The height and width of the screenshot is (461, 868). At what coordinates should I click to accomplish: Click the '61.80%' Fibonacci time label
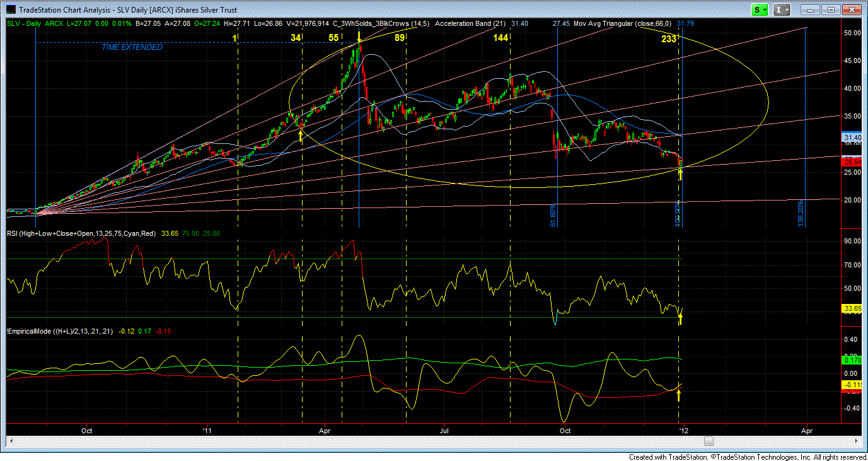pos(553,215)
